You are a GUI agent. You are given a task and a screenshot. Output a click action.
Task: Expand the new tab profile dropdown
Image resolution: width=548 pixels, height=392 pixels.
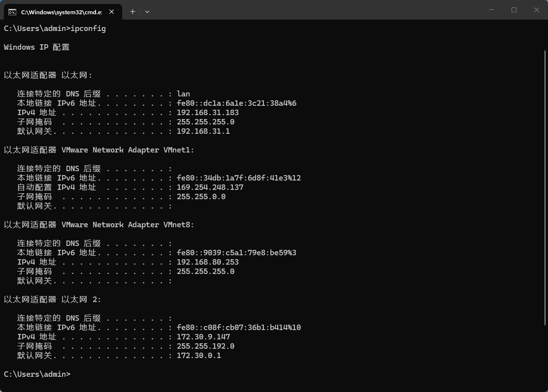pyautogui.click(x=147, y=11)
